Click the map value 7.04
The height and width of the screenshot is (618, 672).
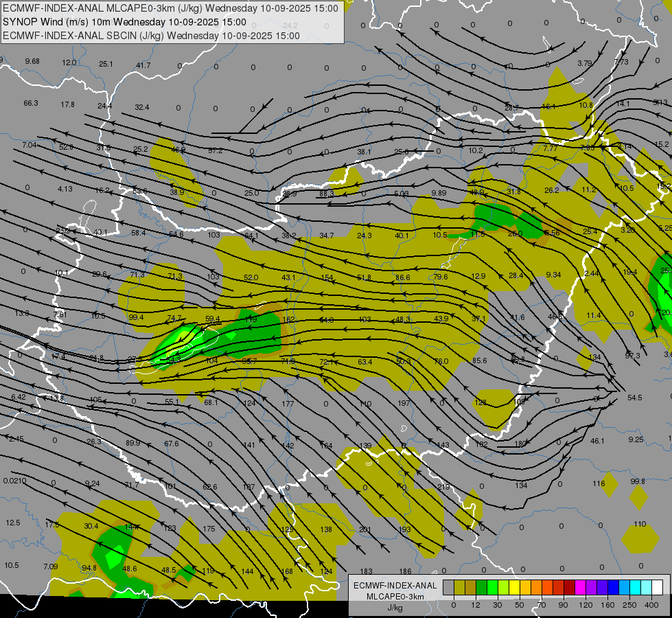pyautogui.click(x=29, y=145)
